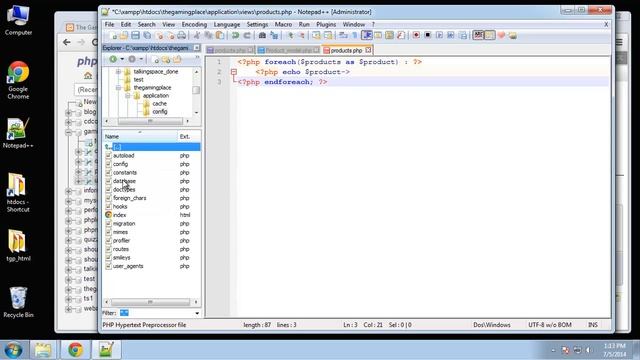Screen dimensions: 640x360
Task: Click the Save toolbar icon
Action: click(x=136, y=36)
